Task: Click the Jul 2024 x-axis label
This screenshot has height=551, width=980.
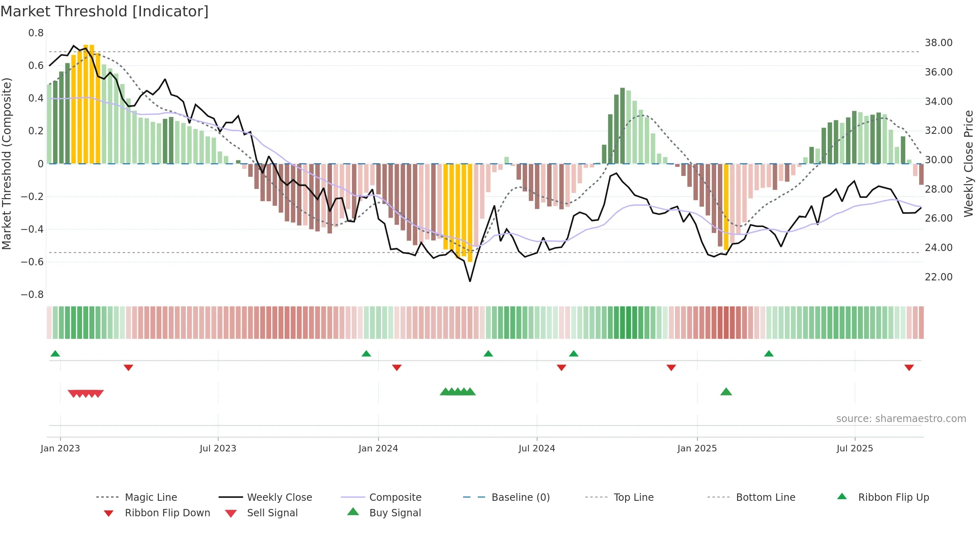Action: 537,448
